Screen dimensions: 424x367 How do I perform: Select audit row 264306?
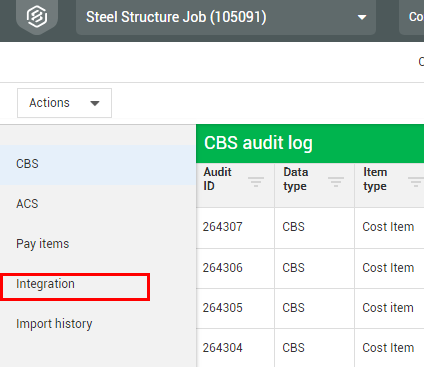[310, 268]
